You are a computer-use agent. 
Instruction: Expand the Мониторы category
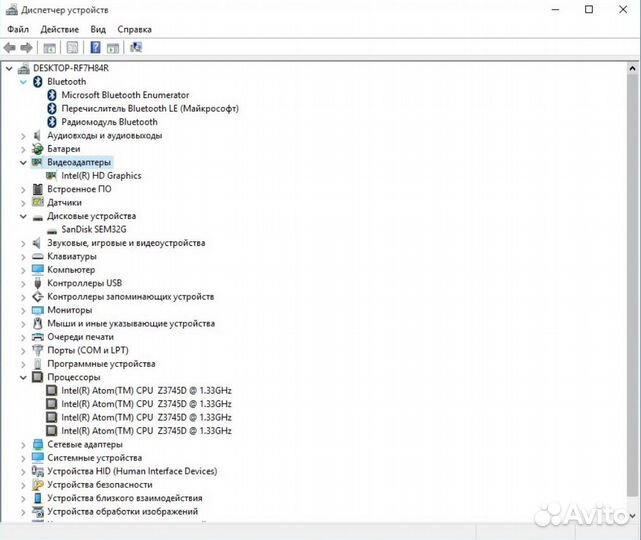click(x=23, y=311)
